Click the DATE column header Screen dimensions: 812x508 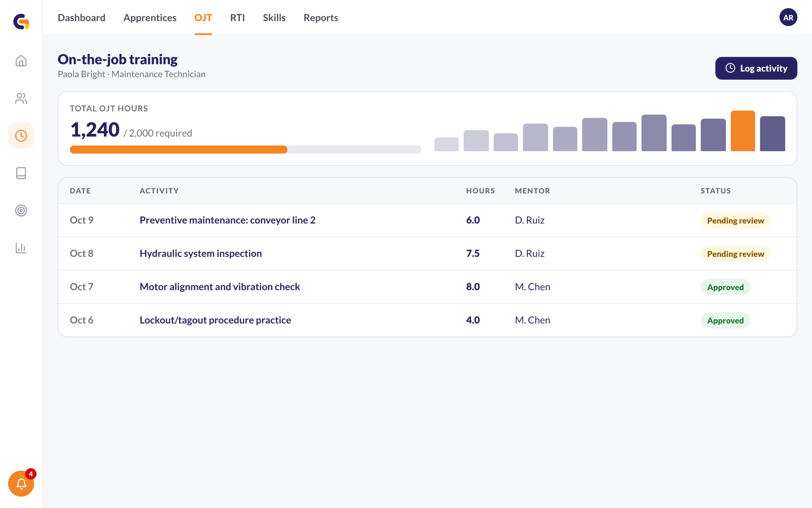[x=80, y=191]
